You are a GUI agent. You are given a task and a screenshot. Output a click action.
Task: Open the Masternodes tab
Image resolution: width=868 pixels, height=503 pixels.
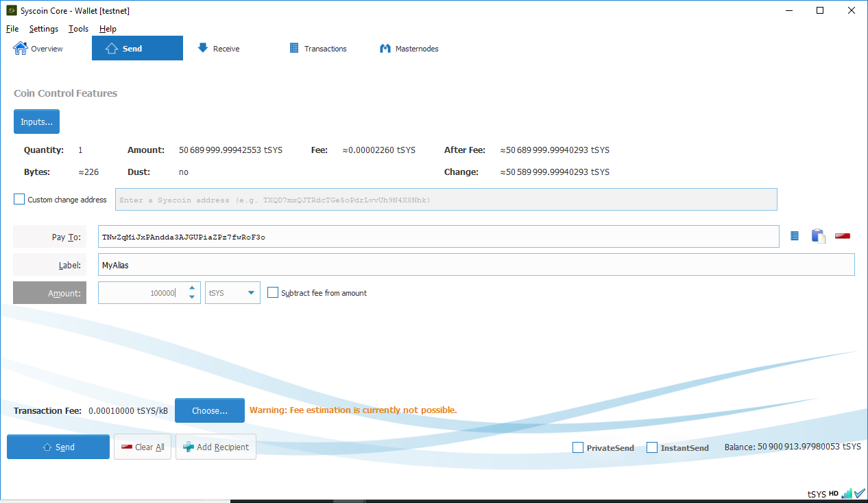(x=409, y=49)
